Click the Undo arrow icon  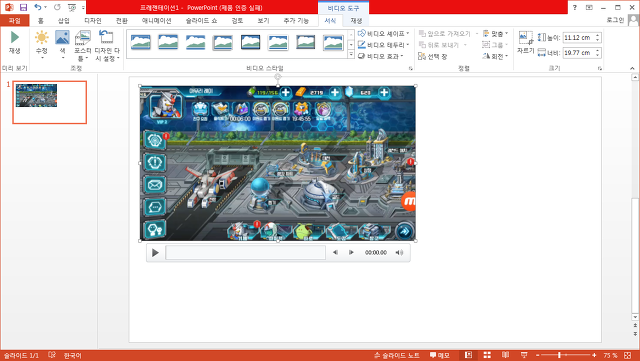[x=38, y=7]
